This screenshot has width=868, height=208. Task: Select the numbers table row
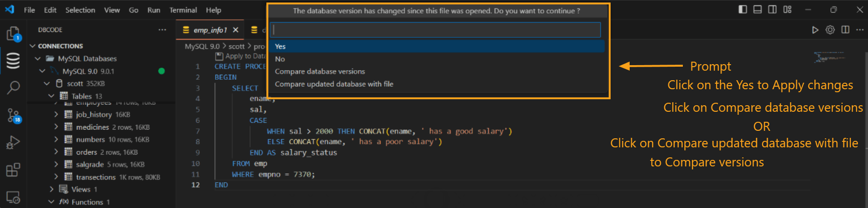coord(101,139)
